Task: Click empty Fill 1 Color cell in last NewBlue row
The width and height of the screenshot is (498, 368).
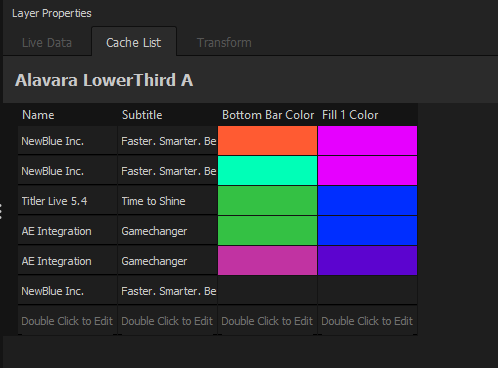Action: [368, 290]
